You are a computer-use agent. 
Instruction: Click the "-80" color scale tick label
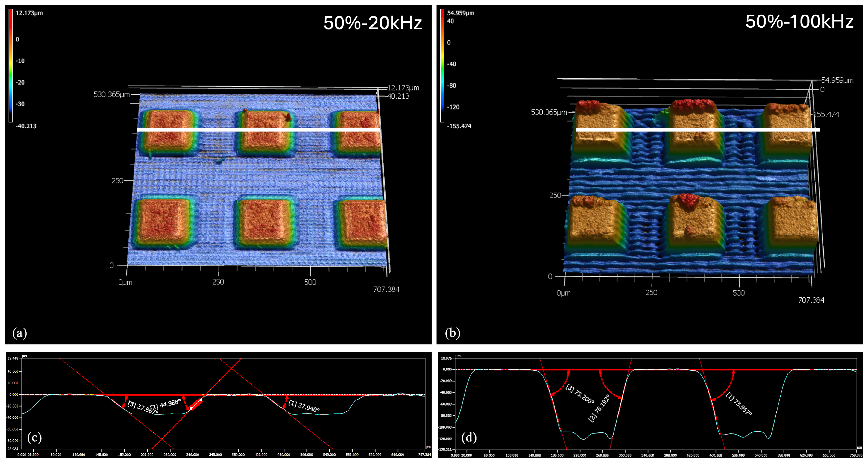point(452,85)
